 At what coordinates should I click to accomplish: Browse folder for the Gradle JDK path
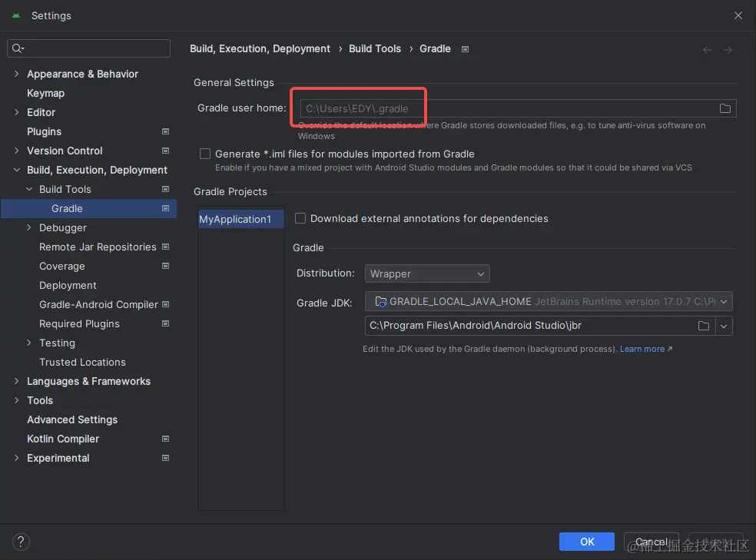pos(704,326)
